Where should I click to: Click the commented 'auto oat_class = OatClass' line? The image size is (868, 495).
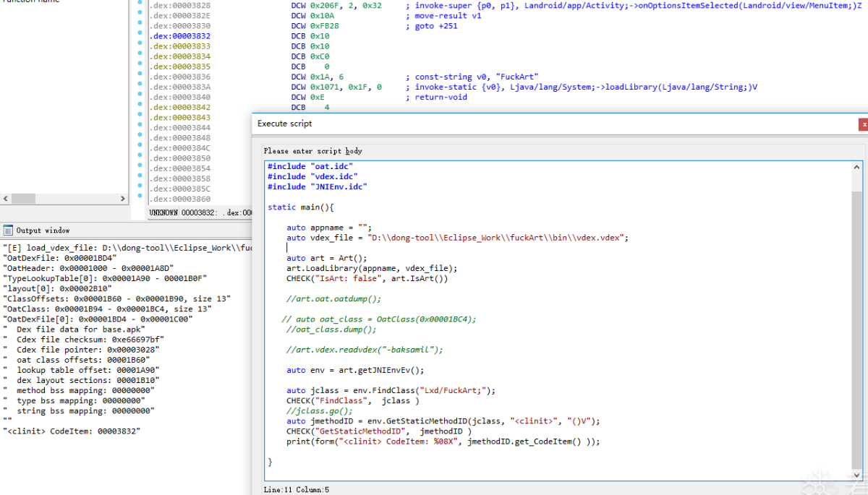click(x=379, y=318)
